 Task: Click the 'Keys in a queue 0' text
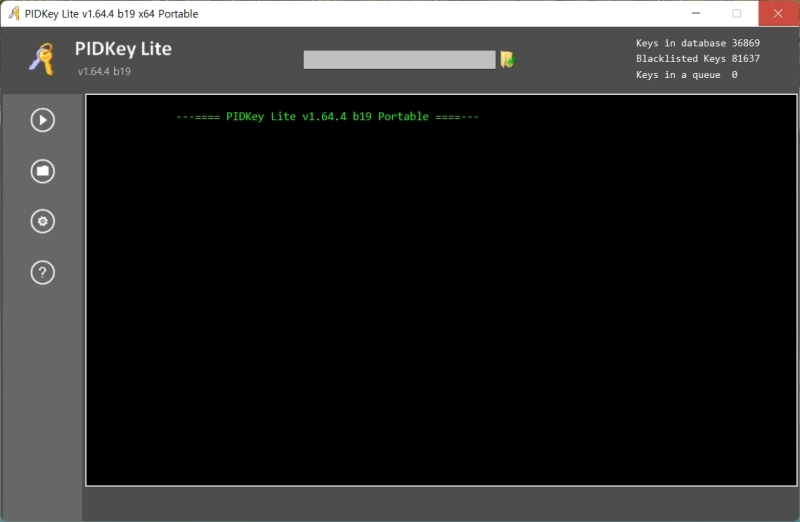[x=686, y=75]
